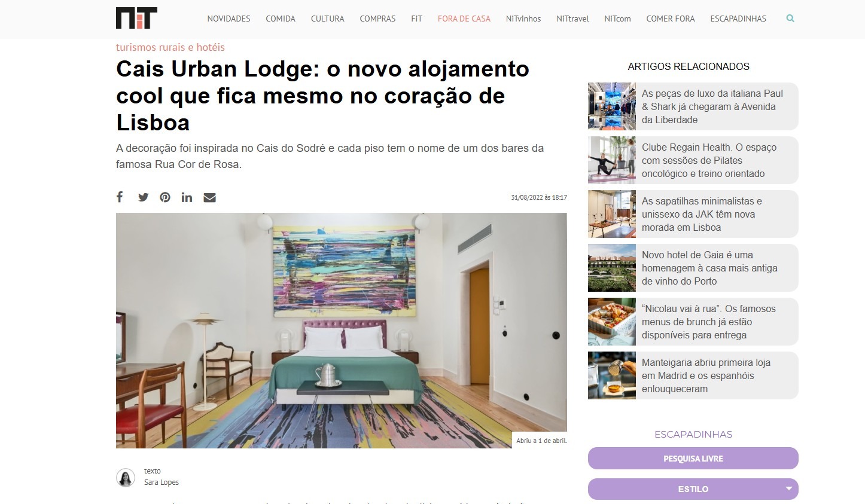Open search magnifier icon in header
The width and height of the screenshot is (865, 504).
tap(790, 19)
